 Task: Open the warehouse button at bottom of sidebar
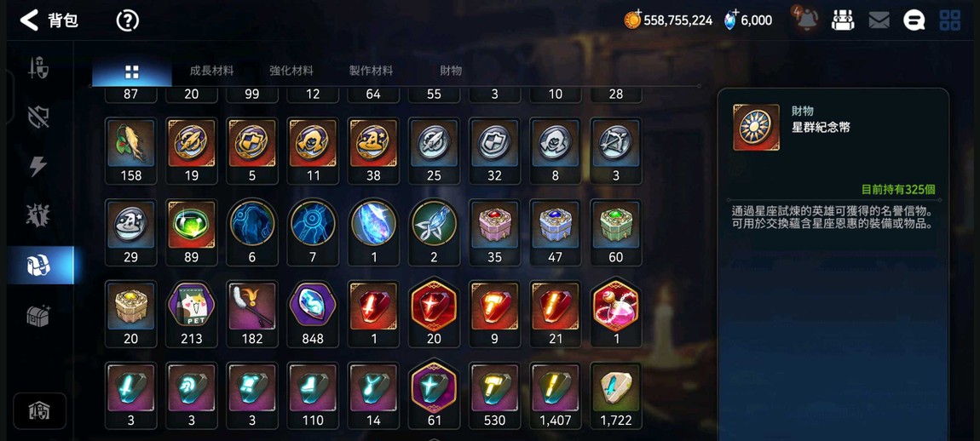point(39,411)
